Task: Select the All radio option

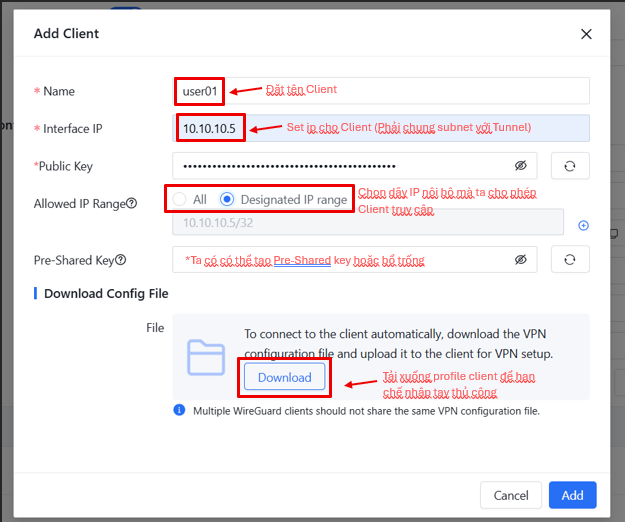Action: pyautogui.click(x=180, y=200)
